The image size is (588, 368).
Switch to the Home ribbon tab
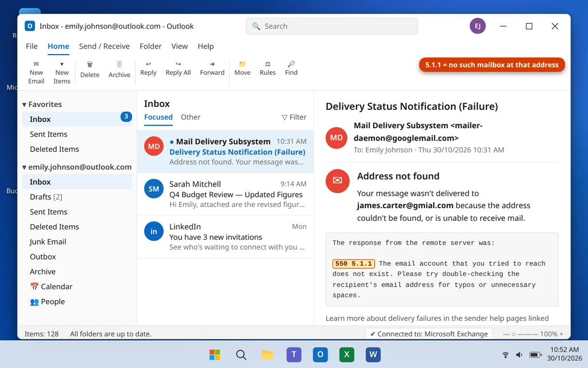click(x=58, y=46)
